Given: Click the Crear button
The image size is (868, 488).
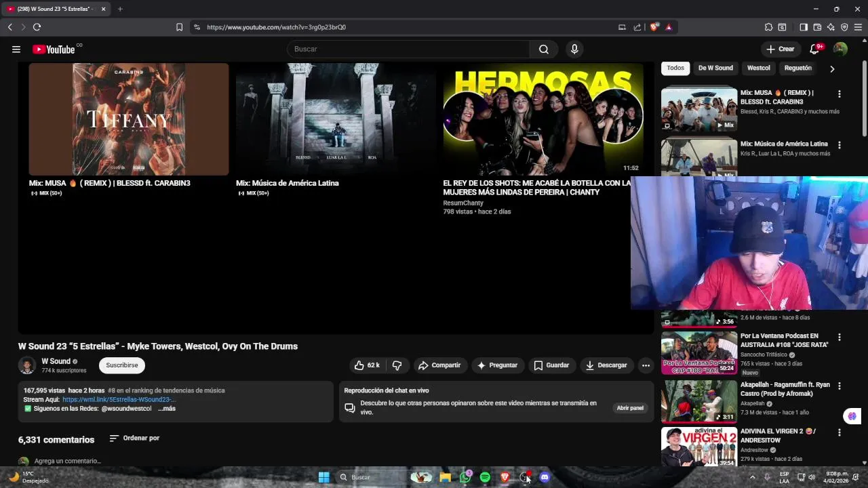Looking at the screenshot, I should click(780, 49).
